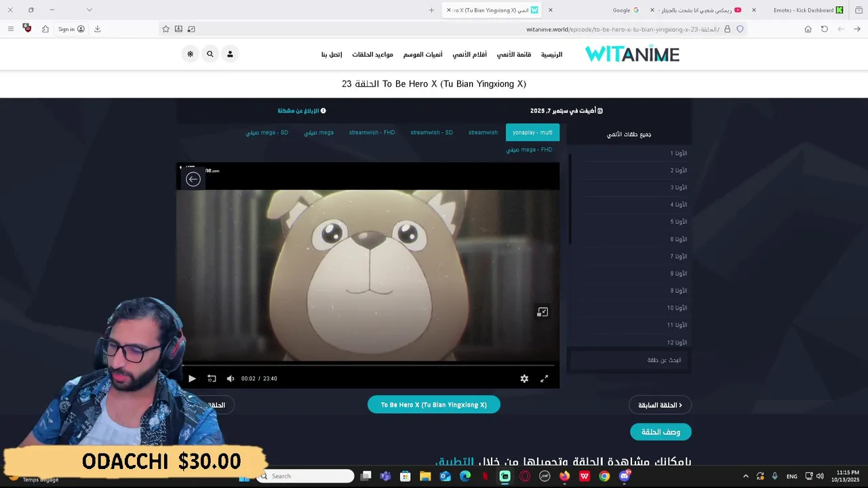
Task: Click وصف الحلقة episode description button
Action: click(660, 432)
